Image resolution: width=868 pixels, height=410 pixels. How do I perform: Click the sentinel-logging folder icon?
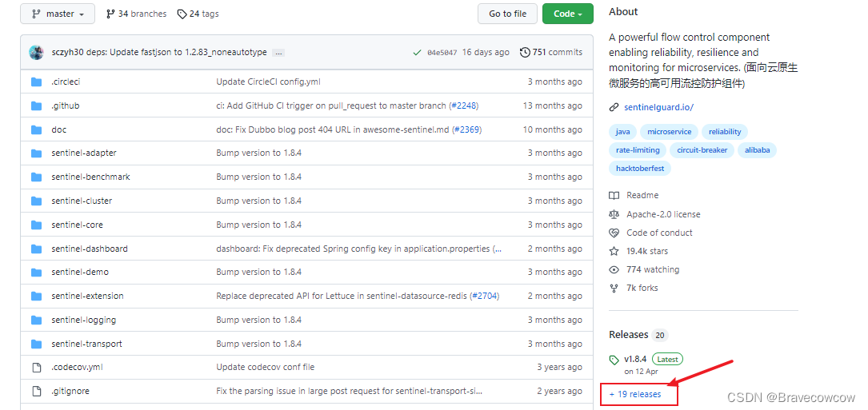pyautogui.click(x=37, y=320)
